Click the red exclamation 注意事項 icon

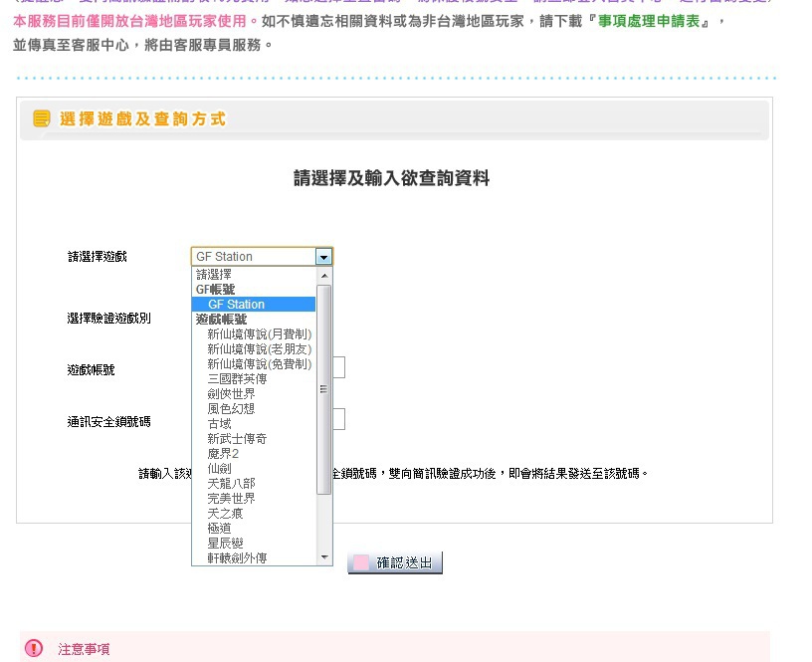[34, 648]
